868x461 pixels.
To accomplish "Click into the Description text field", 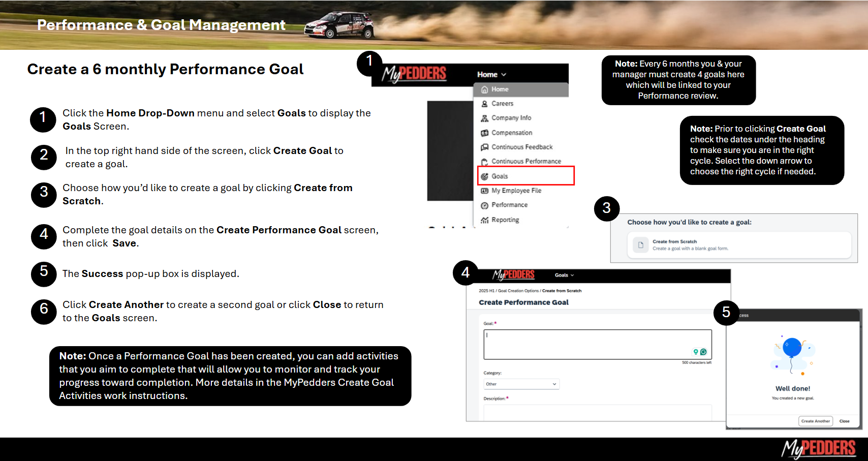I will click(x=597, y=412).
